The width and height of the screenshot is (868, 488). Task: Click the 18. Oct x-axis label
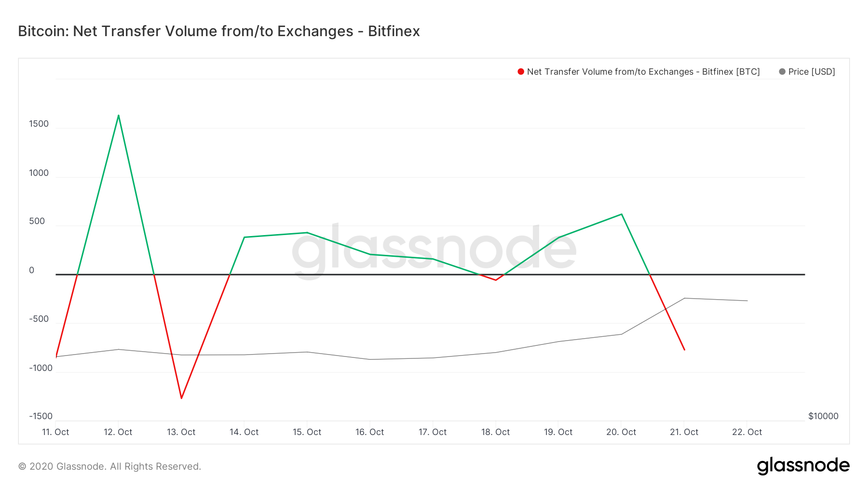pyautogui.click(x=496, y=432)
